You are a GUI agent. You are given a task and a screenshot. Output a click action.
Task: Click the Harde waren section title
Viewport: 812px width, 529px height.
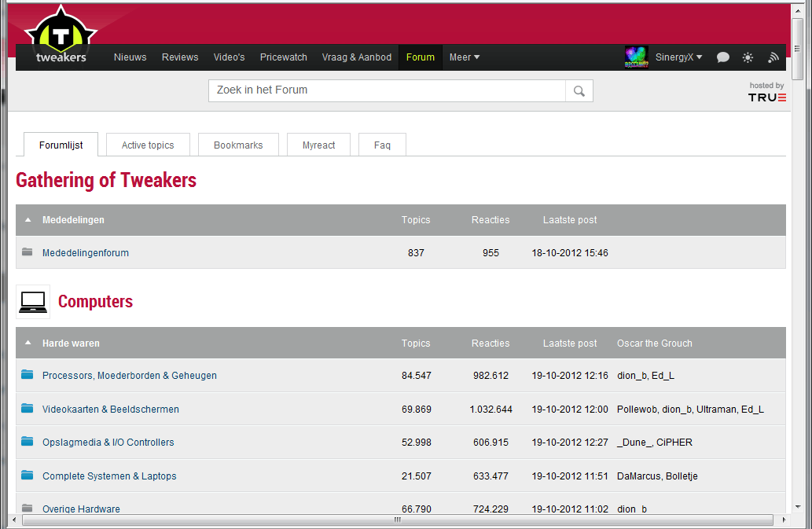(71, 343)
